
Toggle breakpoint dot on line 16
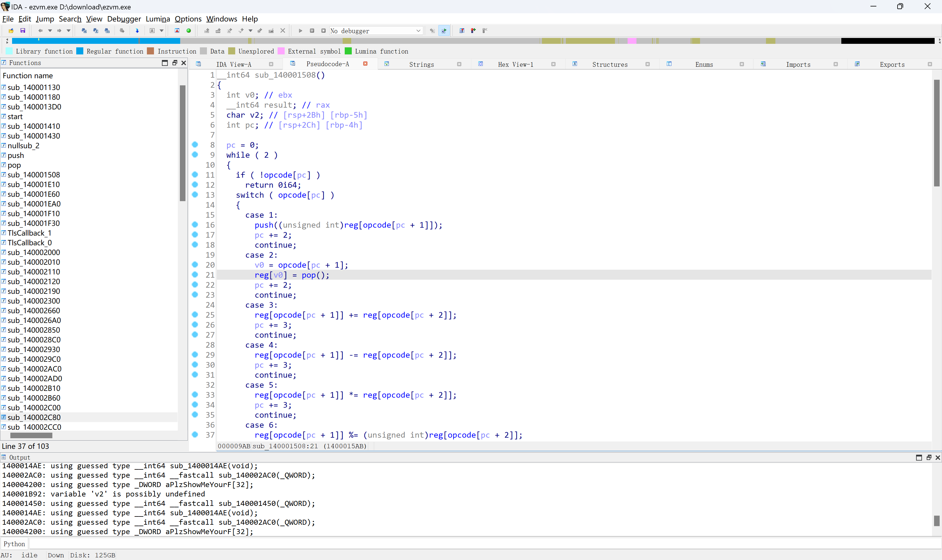(195, 224)
